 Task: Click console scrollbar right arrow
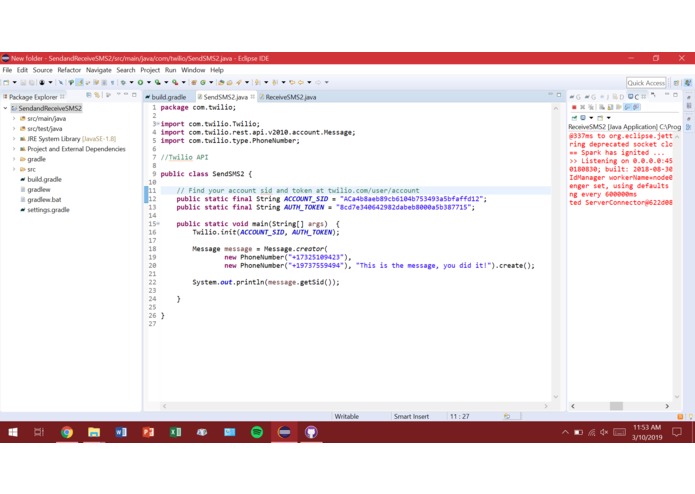point(667,406)
